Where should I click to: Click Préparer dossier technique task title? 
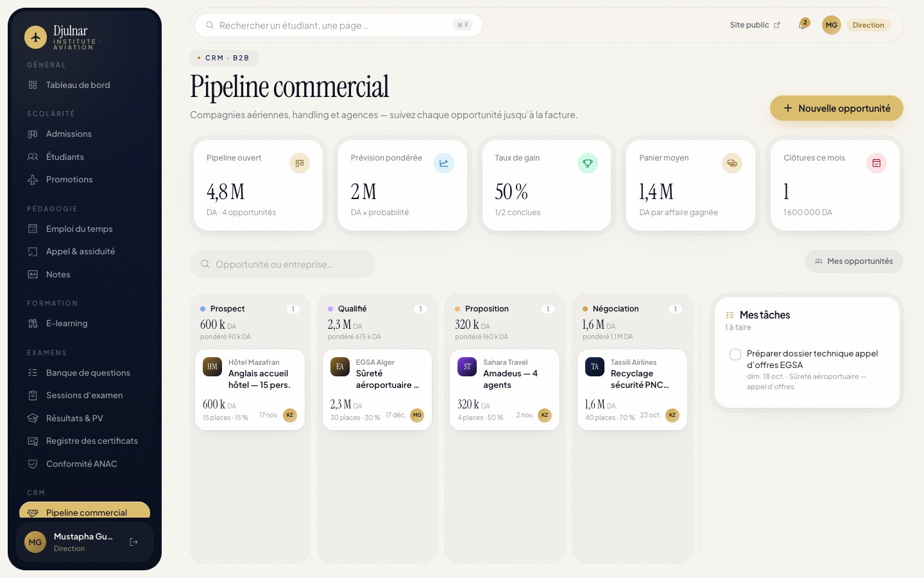point(812,359)
